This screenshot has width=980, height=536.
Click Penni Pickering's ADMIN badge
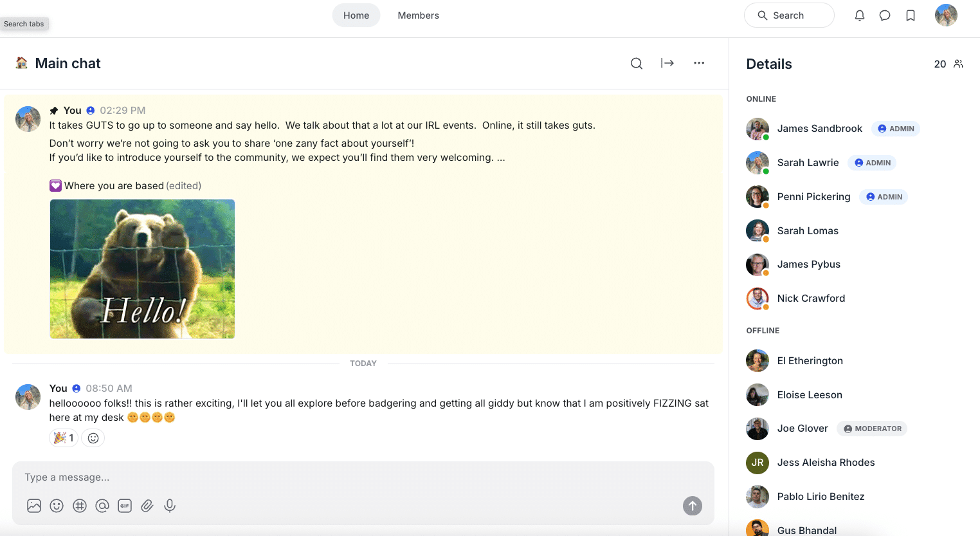884,197
